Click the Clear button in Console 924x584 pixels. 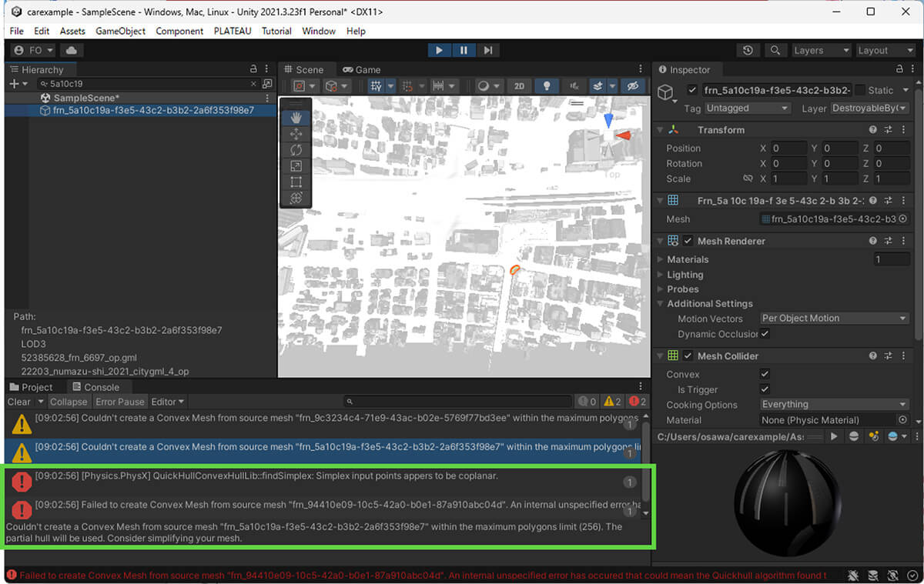tap(19, 402)
